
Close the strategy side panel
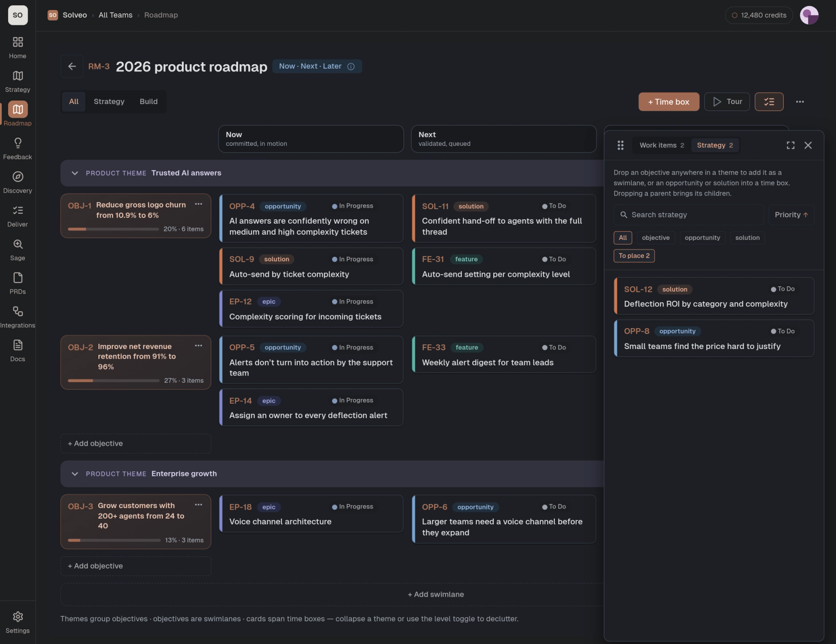tap(808, 145)
